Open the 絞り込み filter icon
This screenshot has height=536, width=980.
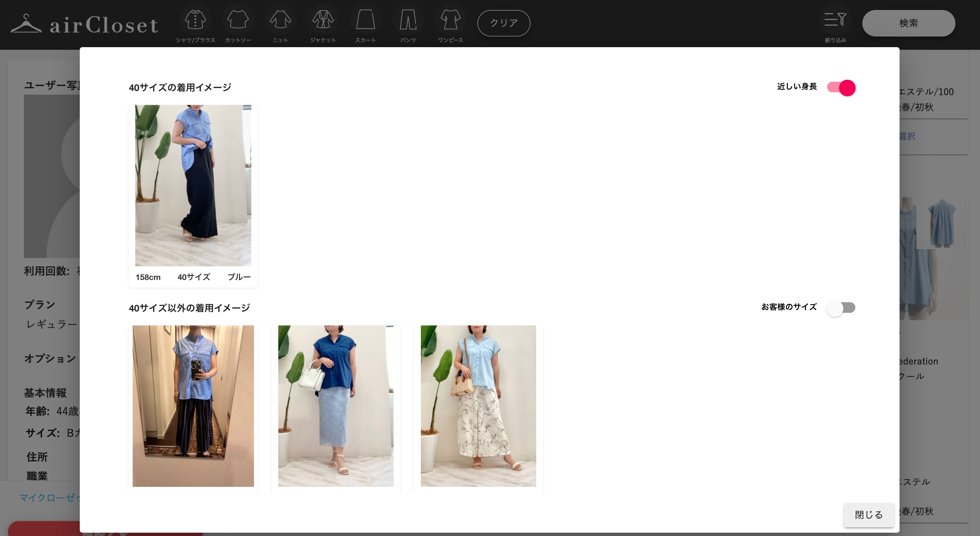coord(835,20)
